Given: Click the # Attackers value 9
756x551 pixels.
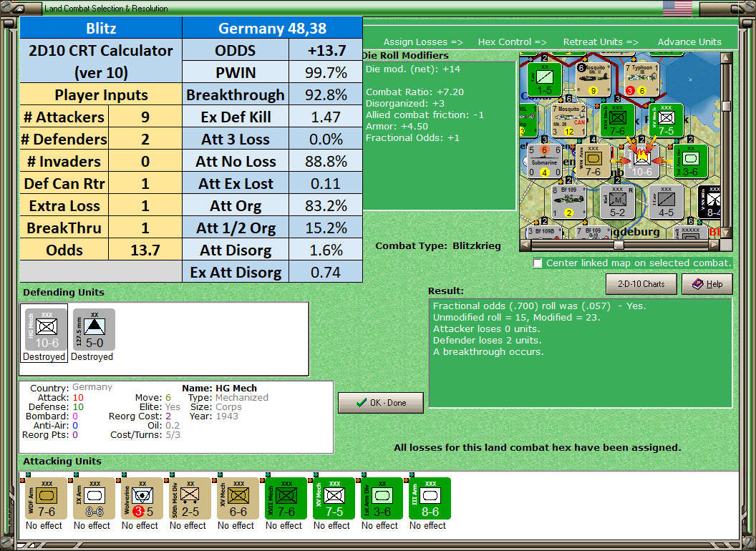Looking at the screenshot, I should click(x=145, y=117).
